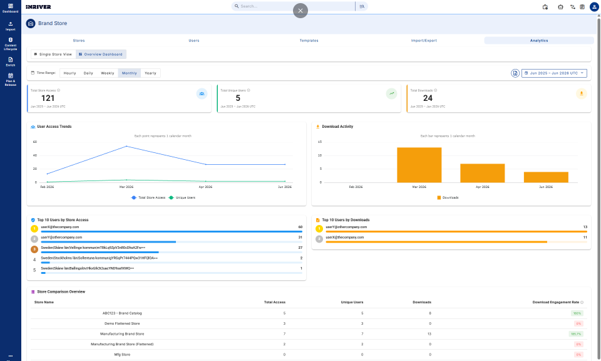
Task: Click the export report icon beside date range
Action: (515, 73)
